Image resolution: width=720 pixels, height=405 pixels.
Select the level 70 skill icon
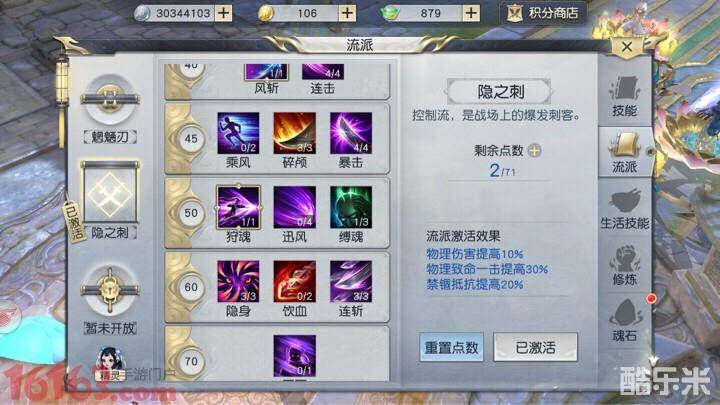click(x=294, y=356)
